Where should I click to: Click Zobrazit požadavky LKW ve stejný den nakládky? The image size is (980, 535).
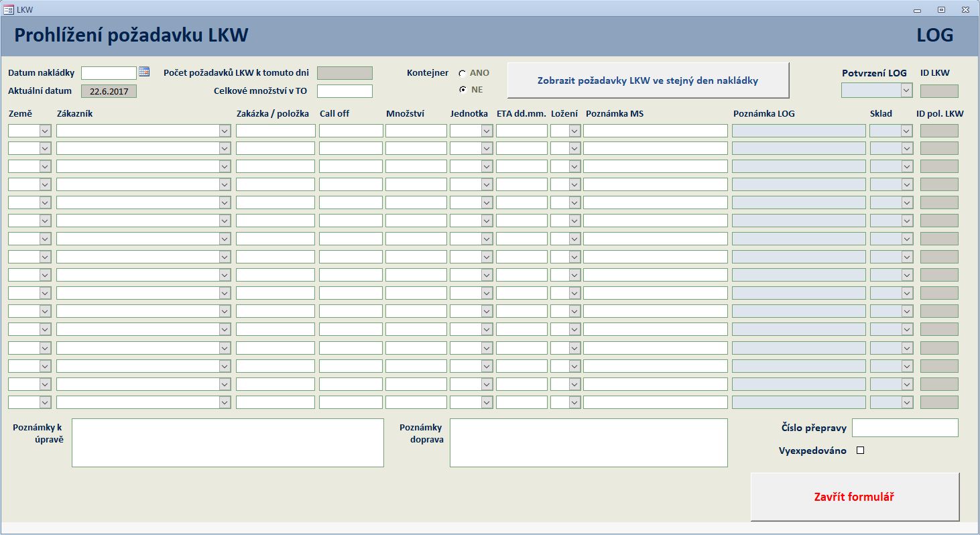click(x=648, y=80)
